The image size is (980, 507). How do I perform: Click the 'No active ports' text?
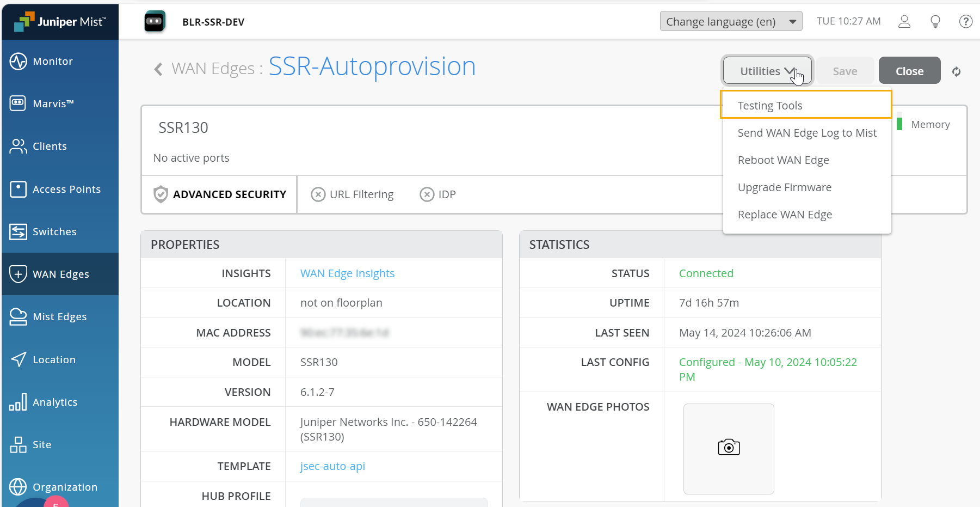pyautogui.click(x=191, y=158)
